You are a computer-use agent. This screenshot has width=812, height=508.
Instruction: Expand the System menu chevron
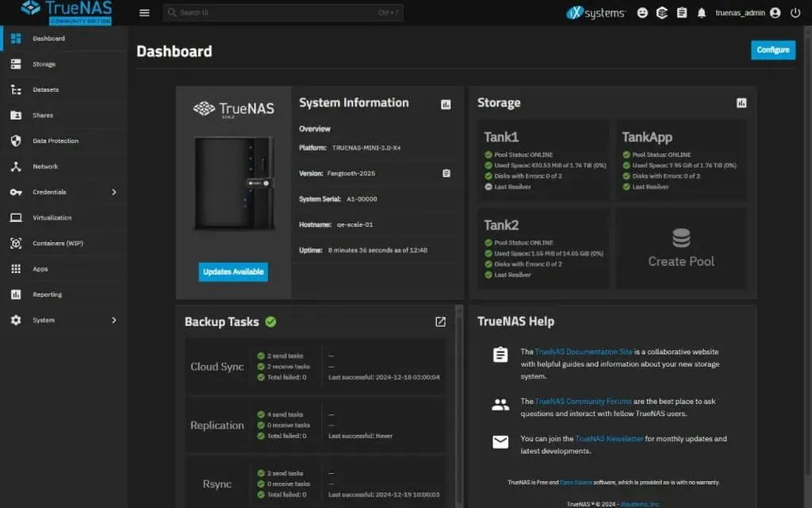pyautogui.click(x=113, y=320)
